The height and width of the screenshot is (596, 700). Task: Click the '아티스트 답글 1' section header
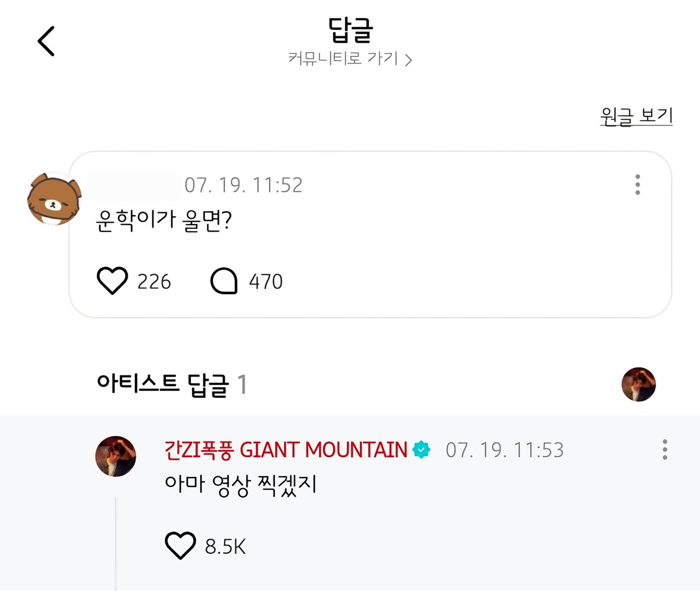click(x=172, y=384)
